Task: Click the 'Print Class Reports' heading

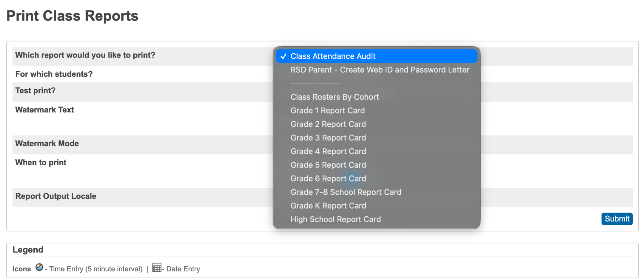Action: [x=72, y=16]
